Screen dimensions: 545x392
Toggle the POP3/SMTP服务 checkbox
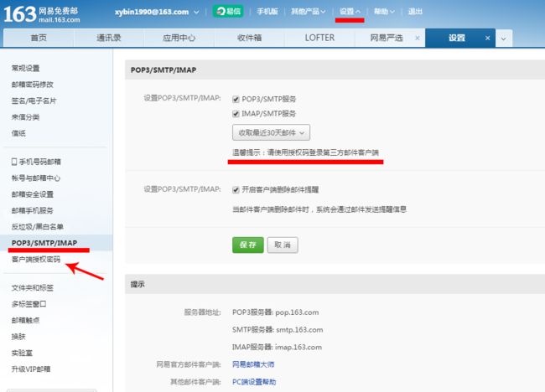[236, 100]
